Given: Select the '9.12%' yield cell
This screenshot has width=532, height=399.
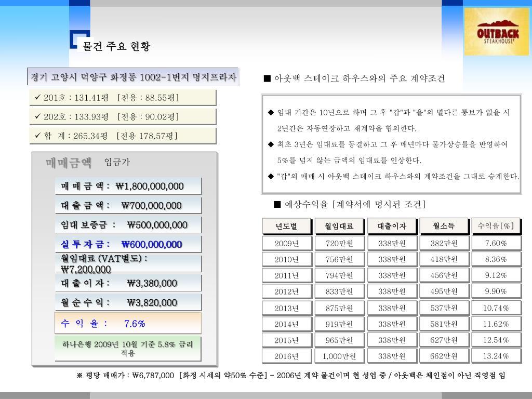Looking at the screenshot, I should pos(496,275).
